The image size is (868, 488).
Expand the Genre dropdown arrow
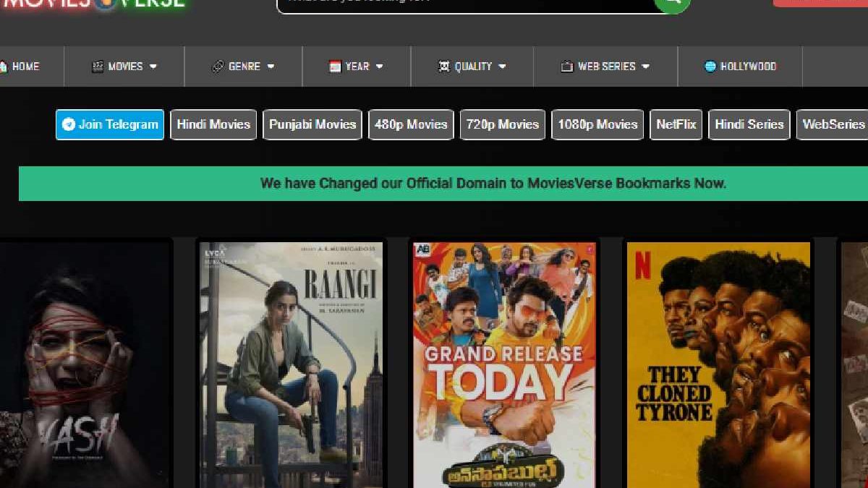point(271,67)
